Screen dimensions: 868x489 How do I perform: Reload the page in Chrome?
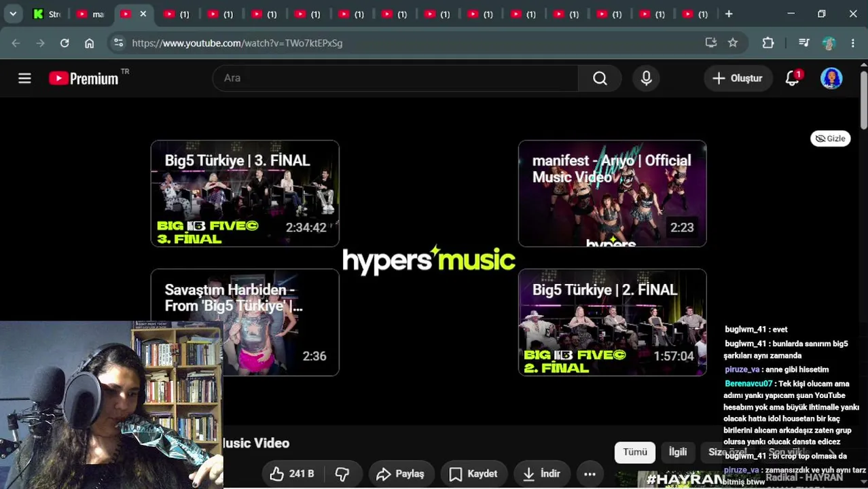[x=65, y=43]
